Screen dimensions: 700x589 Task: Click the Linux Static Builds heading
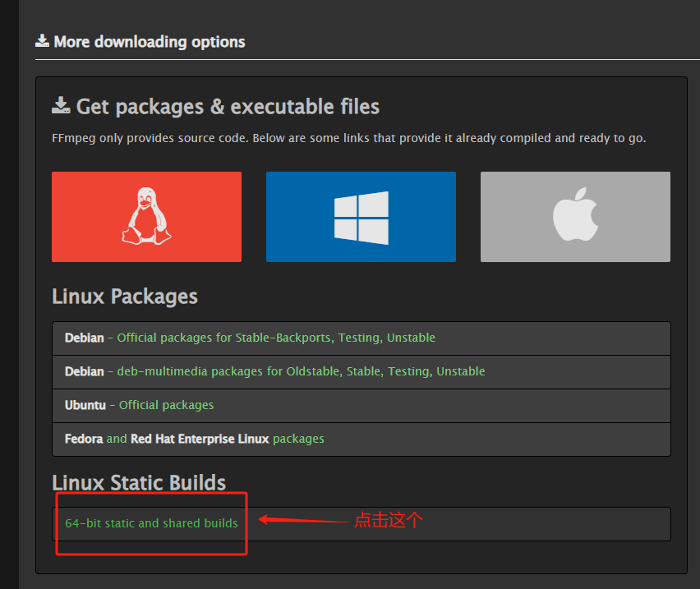coord(139,482)
